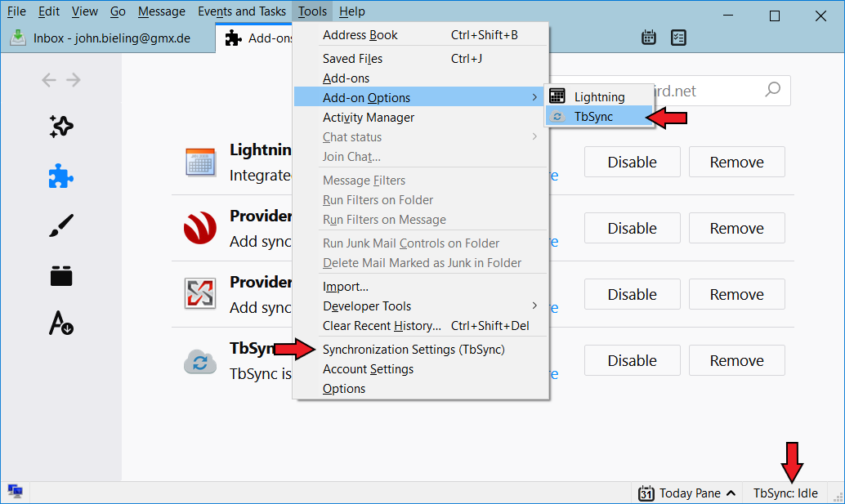Click the Inbox download icon on tab
The image size is (845, 504).
[18, 38]
